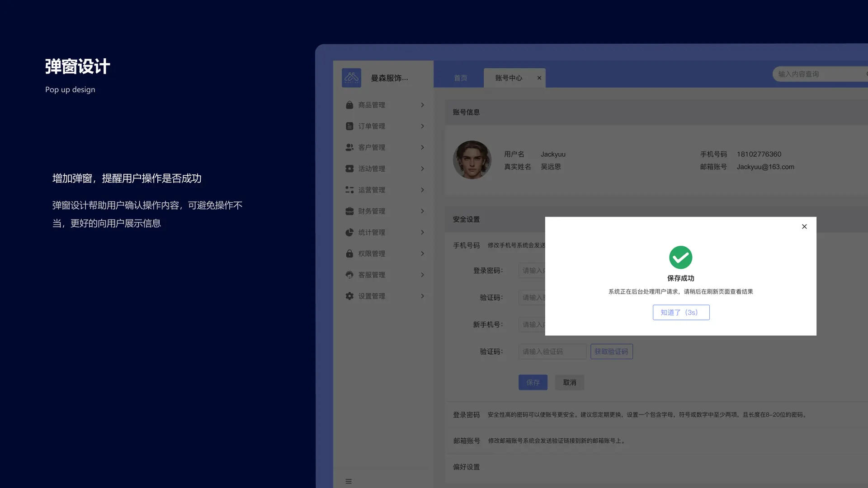This screenshot has width=868, height=488.
Task: Expand the 订单管理 chevron
Action: [423, 126]
